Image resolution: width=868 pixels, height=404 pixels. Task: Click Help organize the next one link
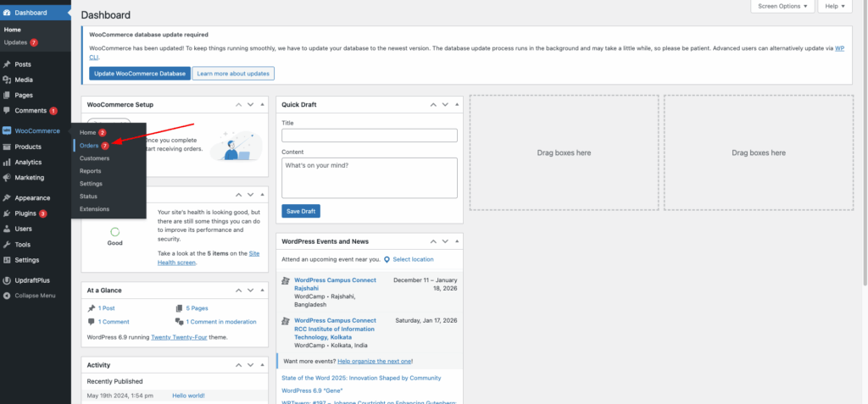coord(374,361)
